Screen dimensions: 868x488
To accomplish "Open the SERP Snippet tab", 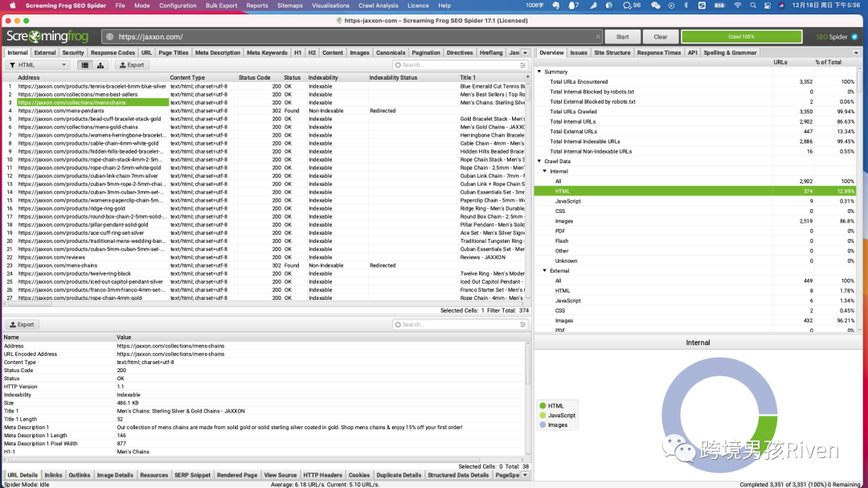I will [193, 475].
